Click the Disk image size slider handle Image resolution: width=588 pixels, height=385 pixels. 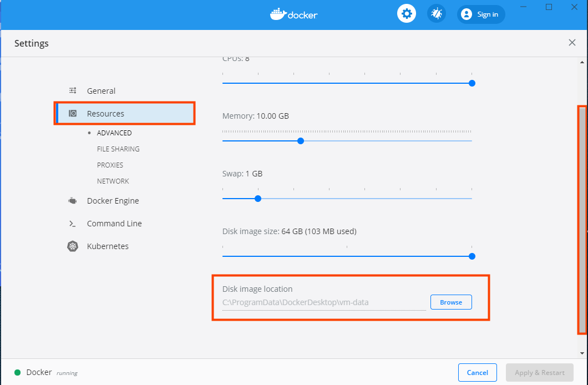pos(472,256)
